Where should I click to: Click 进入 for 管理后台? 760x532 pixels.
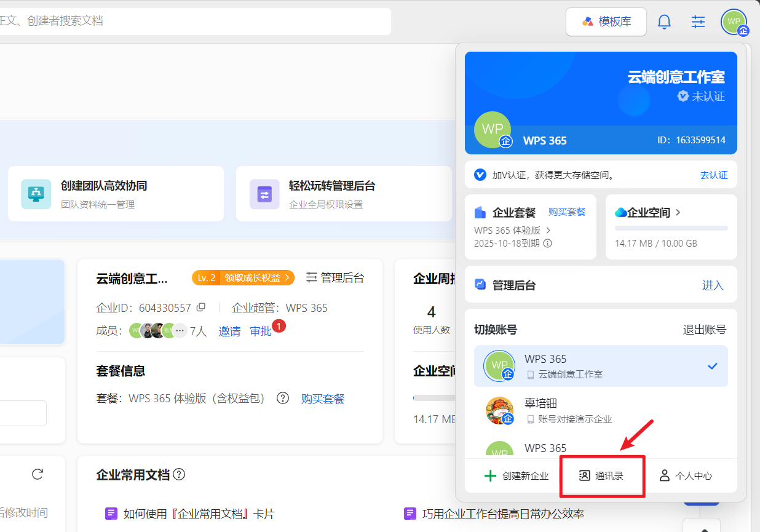tap(713, 285)
